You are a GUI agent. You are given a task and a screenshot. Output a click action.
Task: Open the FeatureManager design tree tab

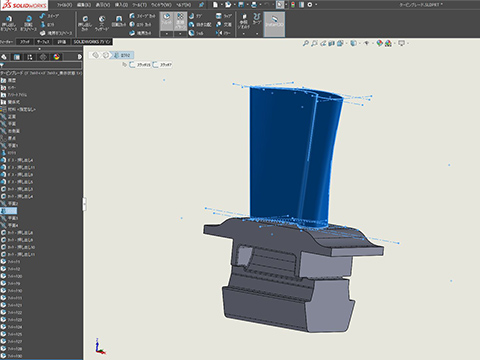(x=4, y=57)
